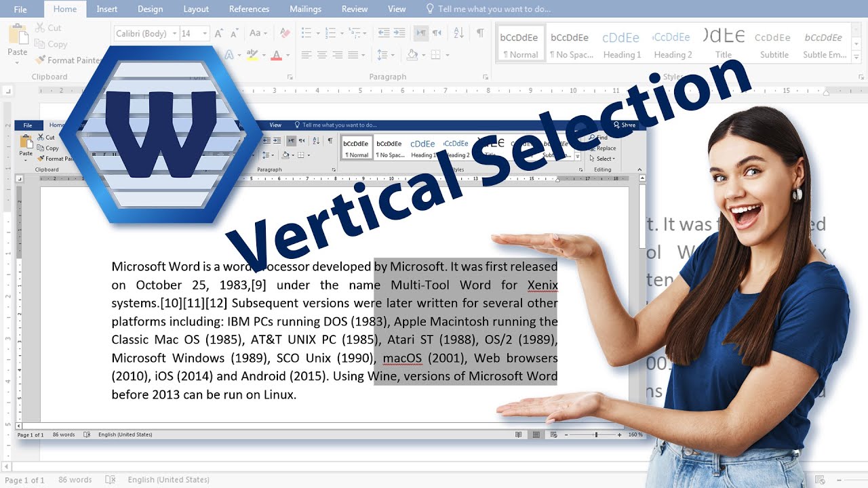868x488 pixels.
Task: Apply Normal style in the background window gallery
Action: tap(519, 44)
